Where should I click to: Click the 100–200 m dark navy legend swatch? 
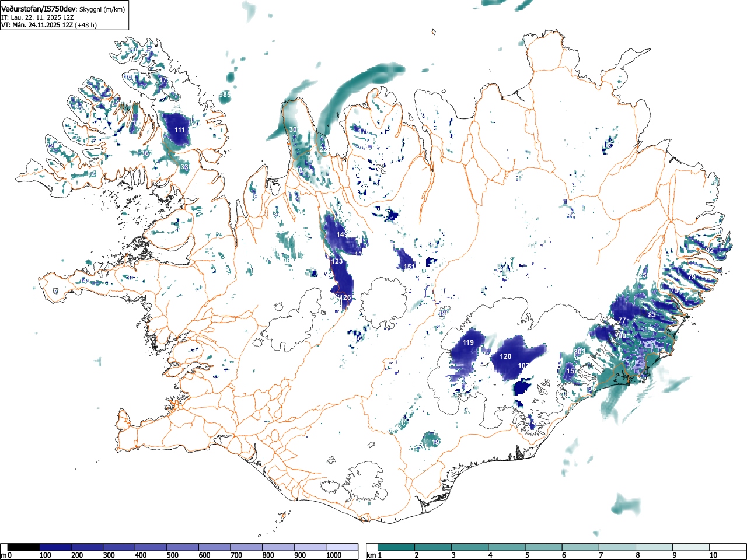point(55,547)
